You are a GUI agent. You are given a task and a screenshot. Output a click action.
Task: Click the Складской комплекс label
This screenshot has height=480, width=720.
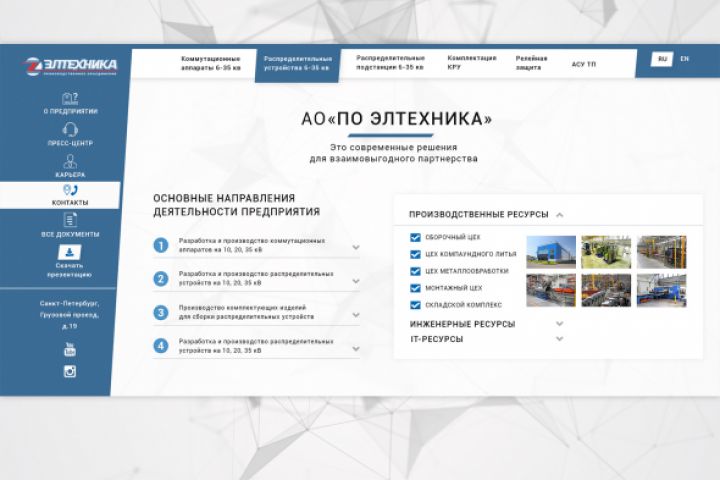pyautogui.click(x=464, y=305)
